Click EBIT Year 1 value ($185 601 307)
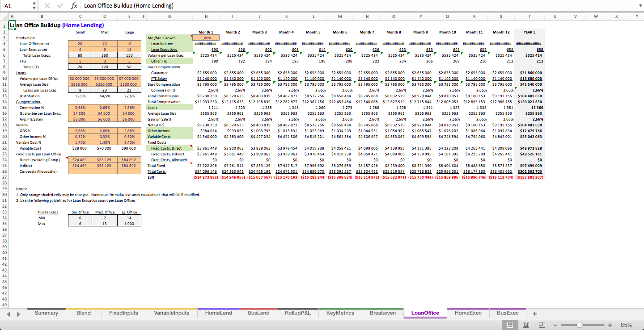This screenshot has width=644, height=330. point(530,177)
